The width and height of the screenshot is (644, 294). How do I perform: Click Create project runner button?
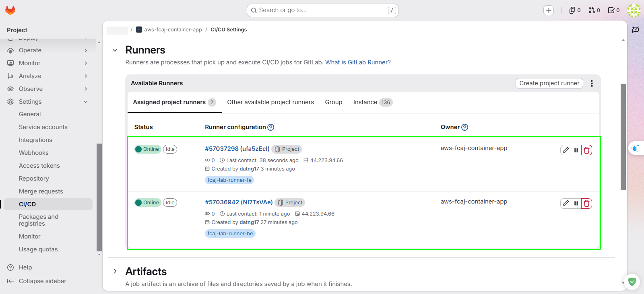[549, 83]
